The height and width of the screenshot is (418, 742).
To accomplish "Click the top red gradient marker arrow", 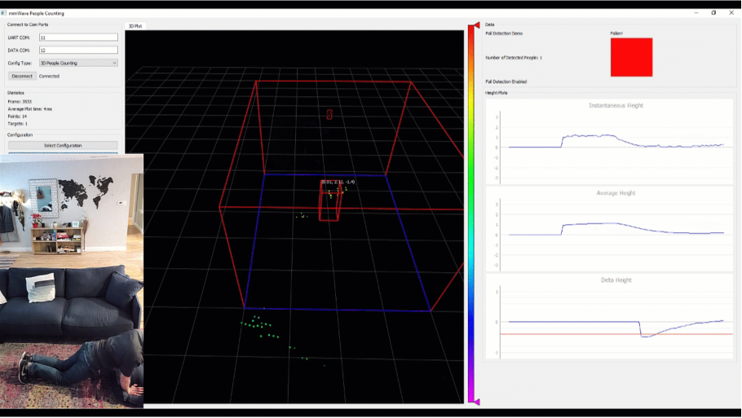I will click(476, 25).
